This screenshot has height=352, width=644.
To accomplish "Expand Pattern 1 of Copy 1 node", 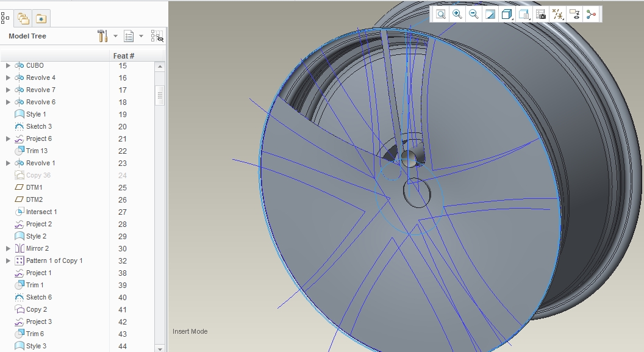I will 8,260.
